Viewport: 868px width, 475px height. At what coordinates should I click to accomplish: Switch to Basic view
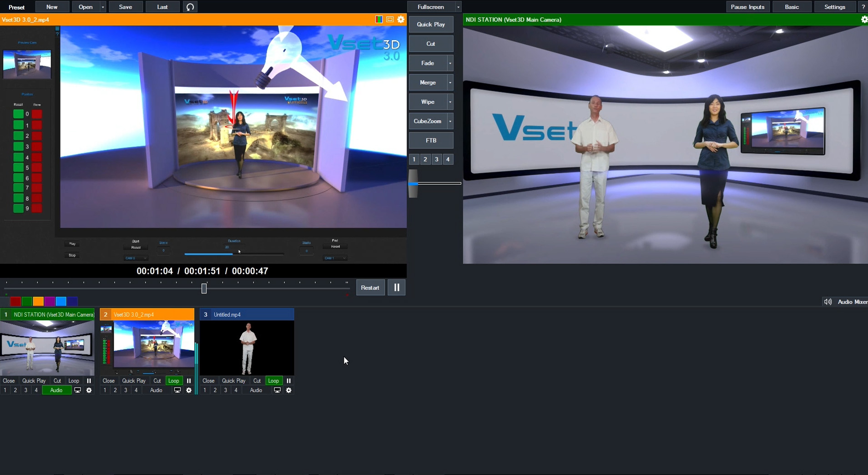point(792,7)
